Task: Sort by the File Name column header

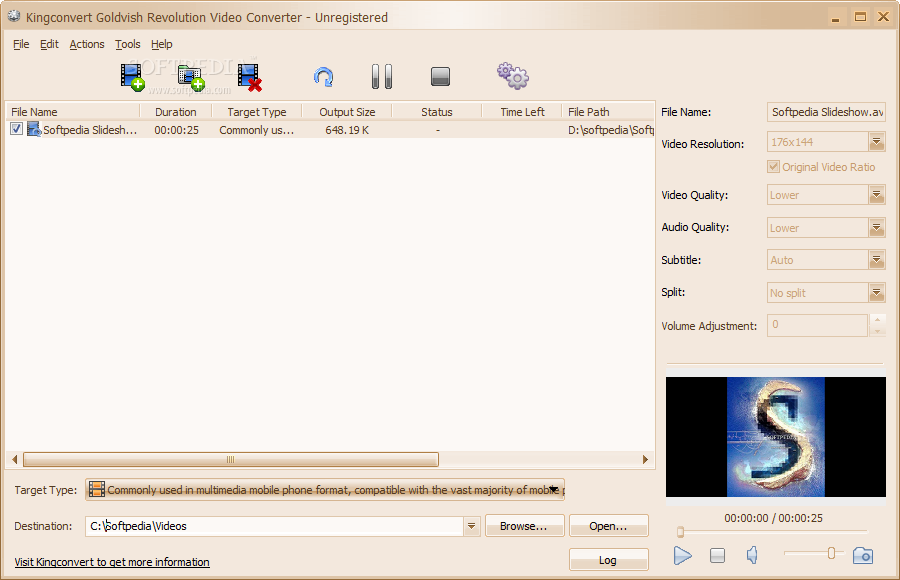Action: (73, 112)
